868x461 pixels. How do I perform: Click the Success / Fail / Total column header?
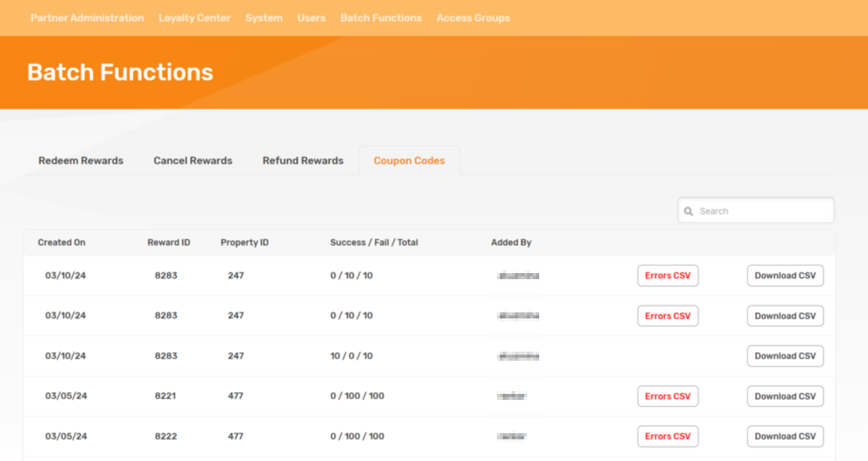click(x=374, y=242)
